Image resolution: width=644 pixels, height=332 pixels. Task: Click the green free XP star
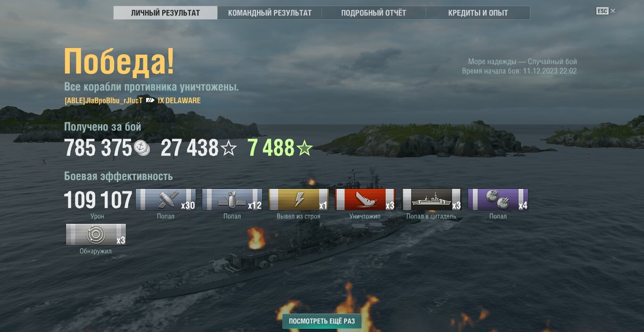click(305, 149)
